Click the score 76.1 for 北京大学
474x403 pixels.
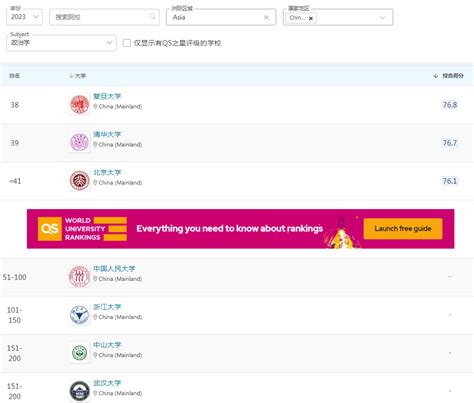tap(450, 181)
